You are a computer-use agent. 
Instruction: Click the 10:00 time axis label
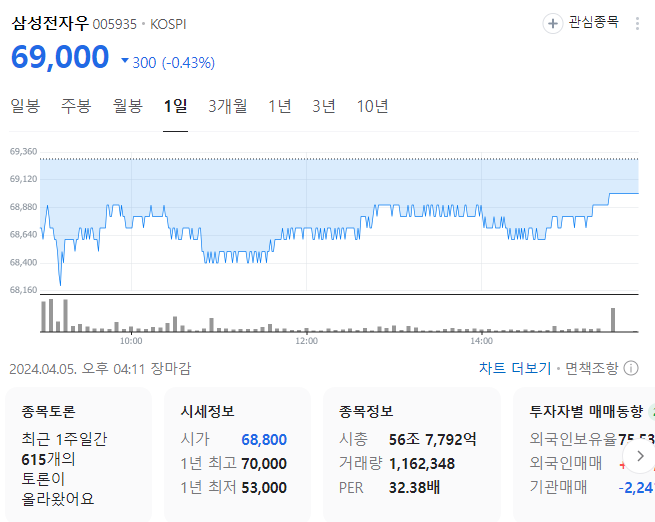click(131, 341)
